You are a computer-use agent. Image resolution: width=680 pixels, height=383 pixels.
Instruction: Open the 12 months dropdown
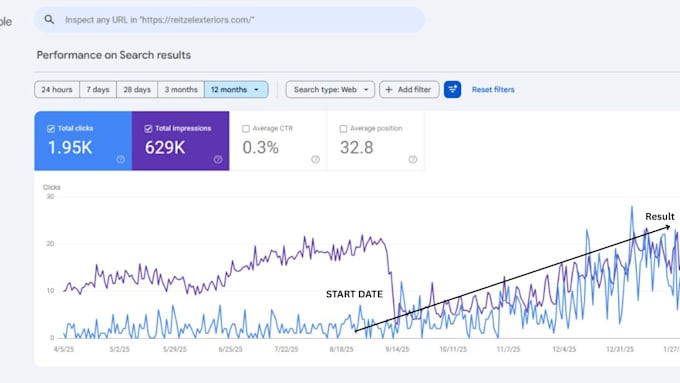click(236, 90)
